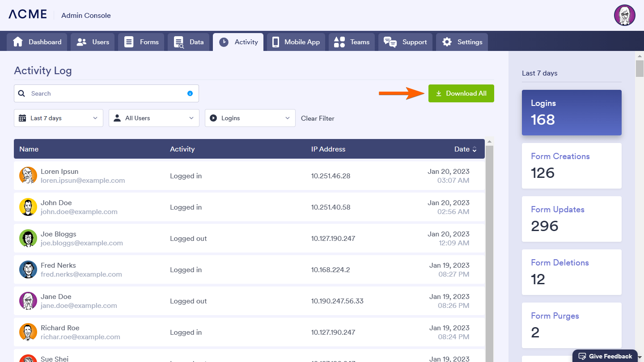The height and width of the screenshot is (362, 644).
Task: Click the people icon on Users tab
Action: (x=81, y=42)
